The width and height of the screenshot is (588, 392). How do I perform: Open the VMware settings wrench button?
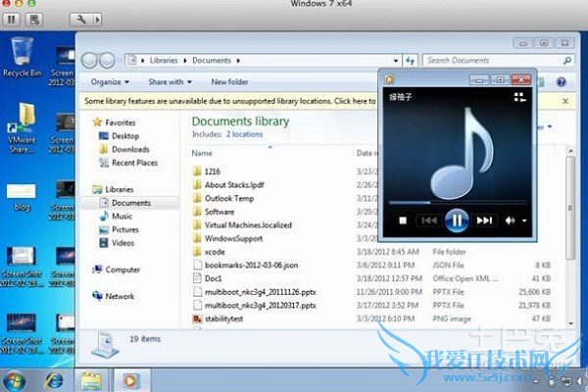tap(81, 19)
